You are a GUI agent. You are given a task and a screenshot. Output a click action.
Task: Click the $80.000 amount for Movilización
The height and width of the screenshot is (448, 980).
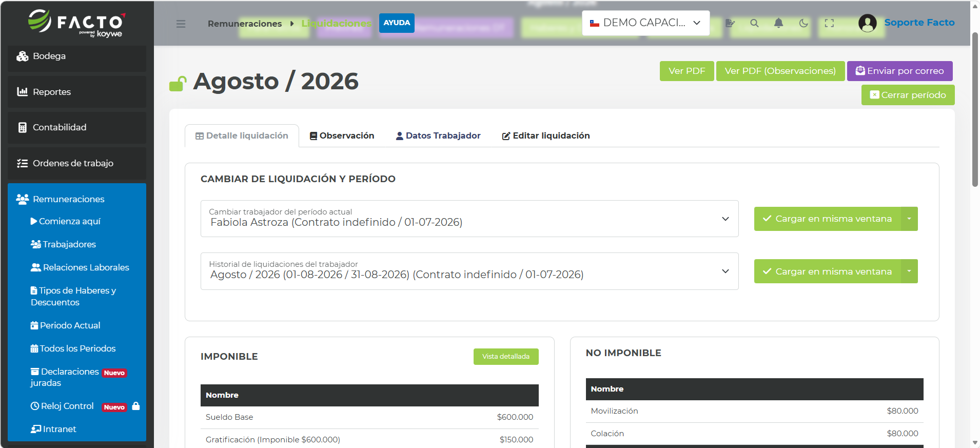(x=903, y=411)
